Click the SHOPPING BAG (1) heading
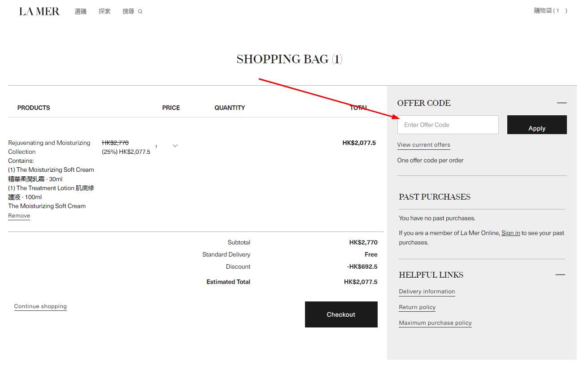588x375 pixels. click(289, 59)
